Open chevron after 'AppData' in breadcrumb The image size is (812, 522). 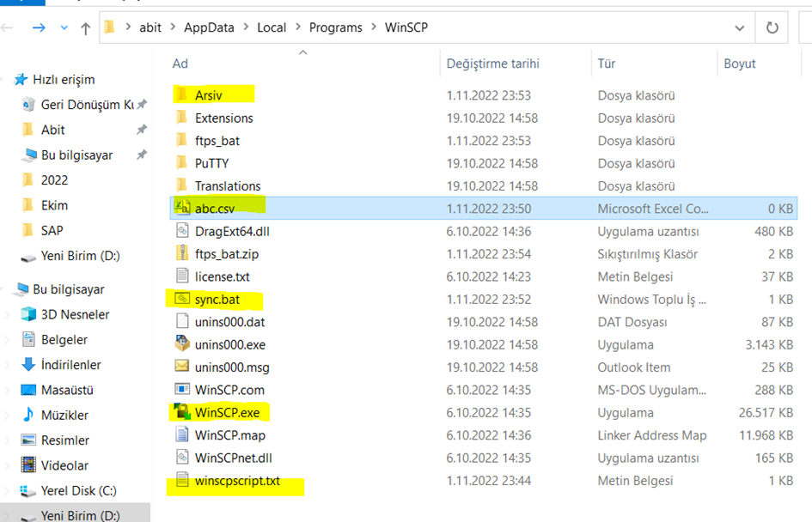tap(246, 27)
